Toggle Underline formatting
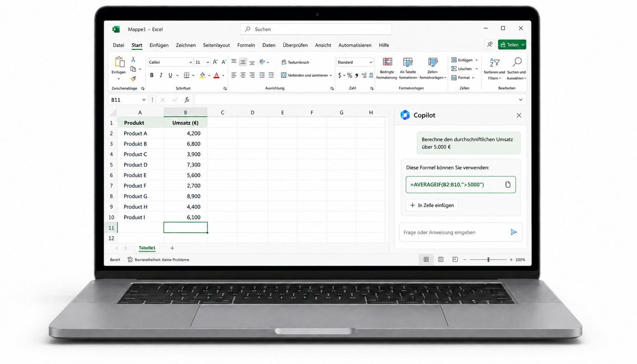The height and width of the screenshot is (364, 637). click(170, 75)
